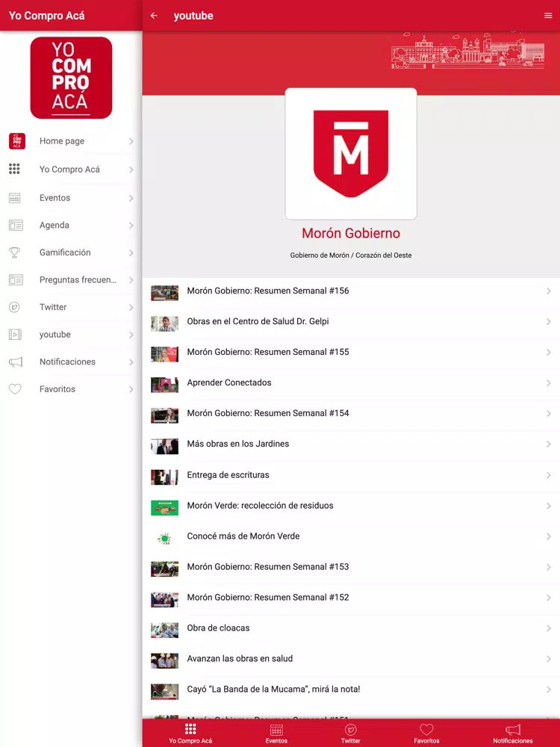Click the thumbnail for Más obras en los Jardines
Screen dimensions: 560x747
(x=165, y=447)
